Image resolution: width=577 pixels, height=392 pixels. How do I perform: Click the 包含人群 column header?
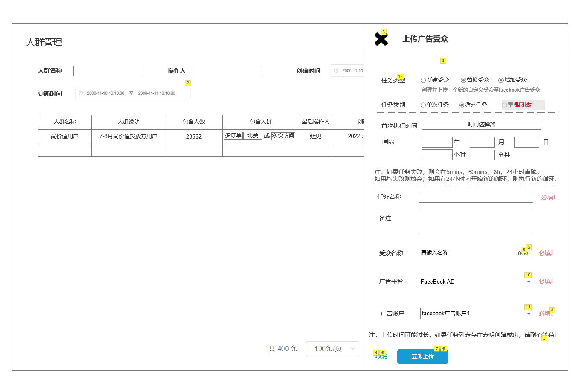click(261, 122)
